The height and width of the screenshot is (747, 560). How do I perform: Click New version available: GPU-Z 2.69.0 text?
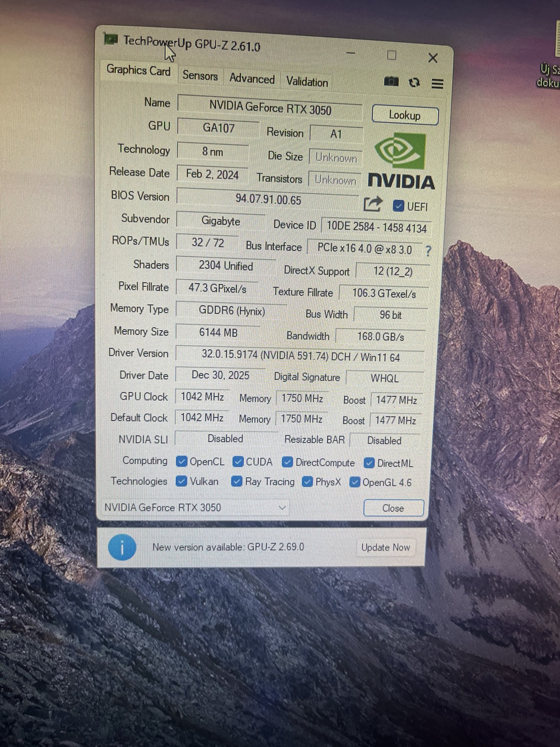228,547
